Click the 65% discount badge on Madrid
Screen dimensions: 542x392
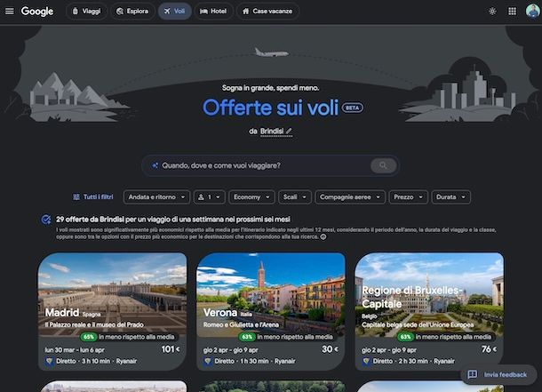pyautogui.click(x=89, y=337)
